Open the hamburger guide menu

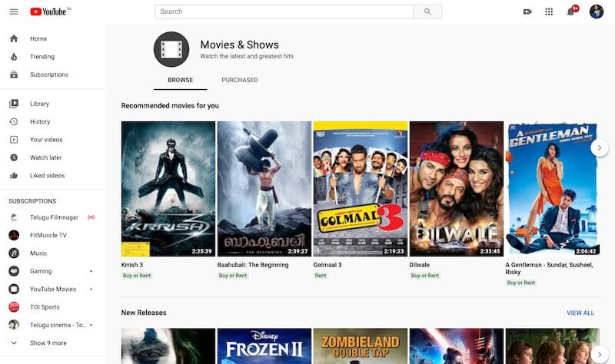point(14,12)
